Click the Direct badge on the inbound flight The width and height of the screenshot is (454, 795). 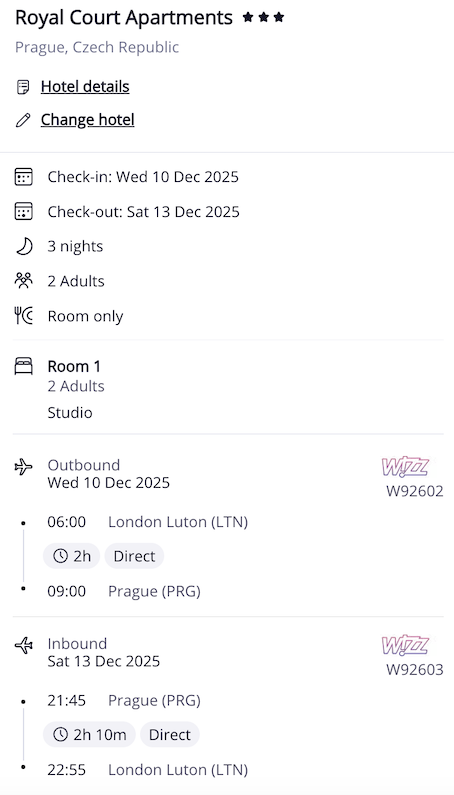coord(170,735)
